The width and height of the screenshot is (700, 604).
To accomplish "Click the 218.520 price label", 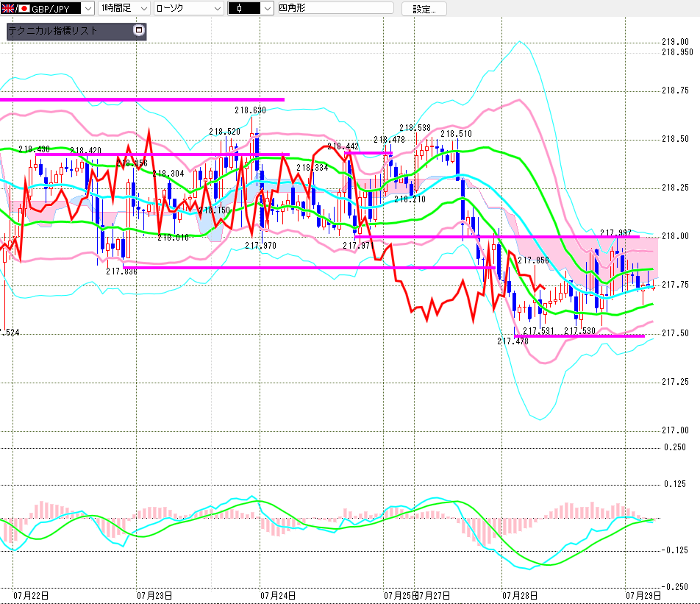I will (x=224, y=132).
